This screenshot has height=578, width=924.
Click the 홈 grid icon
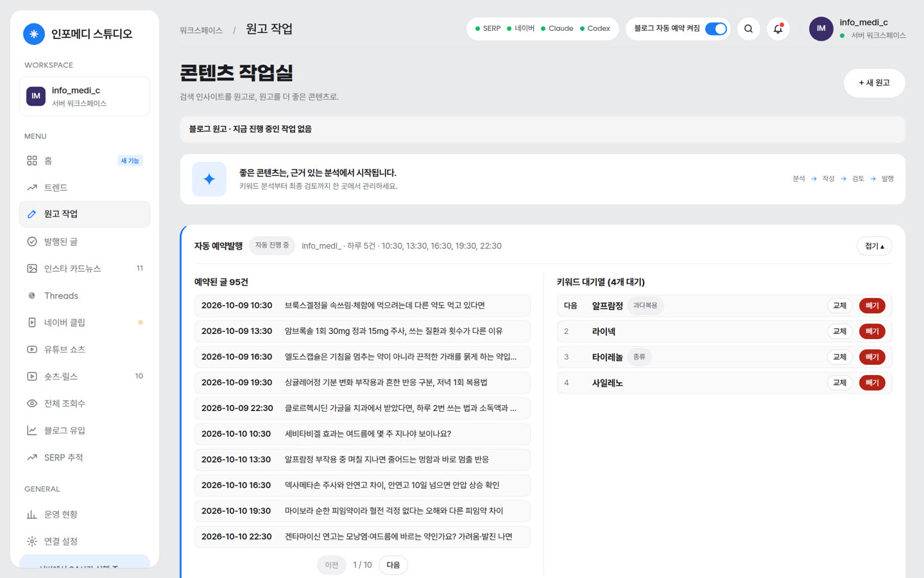coord(32,161)
